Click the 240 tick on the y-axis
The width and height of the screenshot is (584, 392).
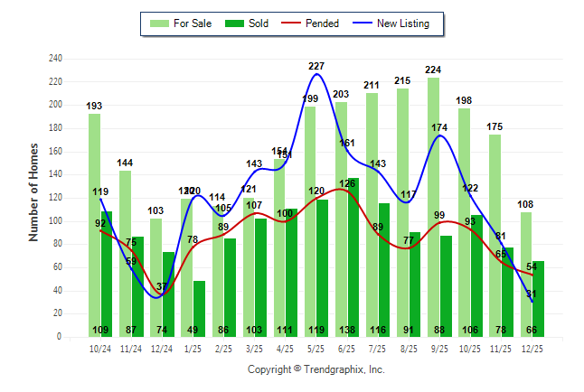pos(56,59)
